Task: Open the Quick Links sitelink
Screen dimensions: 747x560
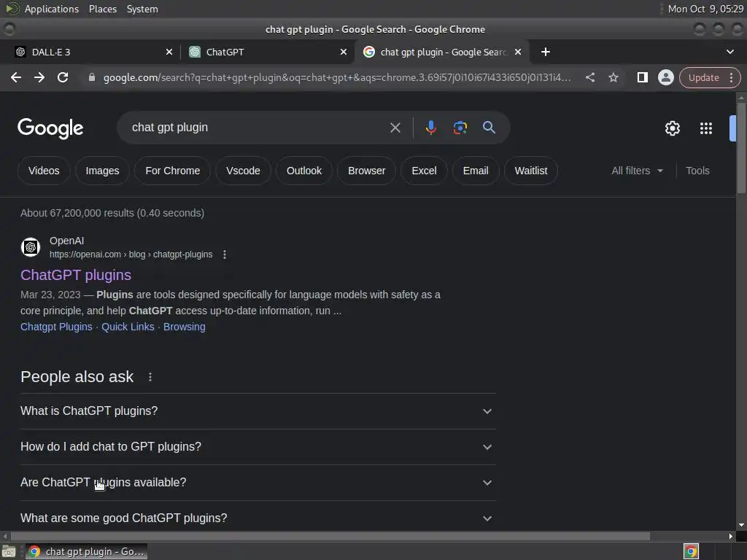Action: 128,327
